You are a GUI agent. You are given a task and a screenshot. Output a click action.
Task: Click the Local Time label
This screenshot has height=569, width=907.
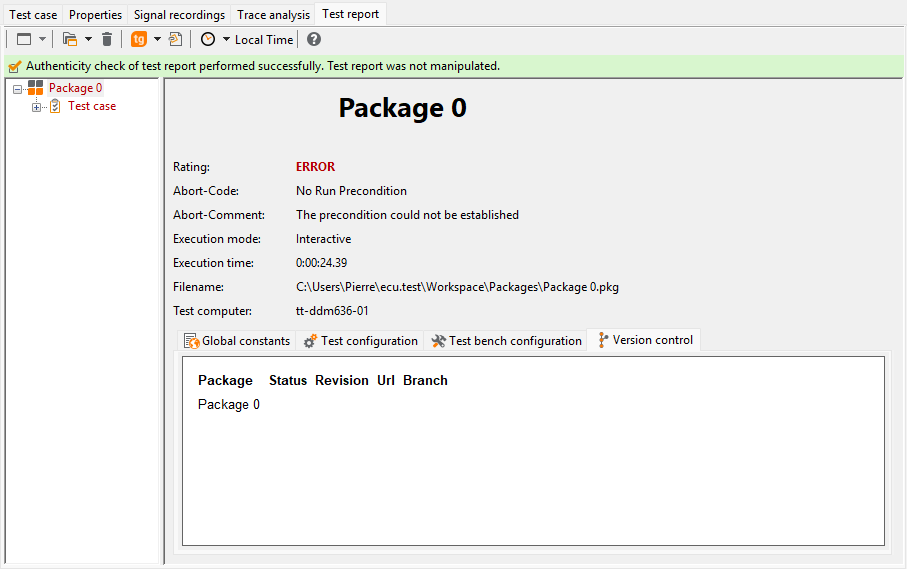tap(264, 40)
